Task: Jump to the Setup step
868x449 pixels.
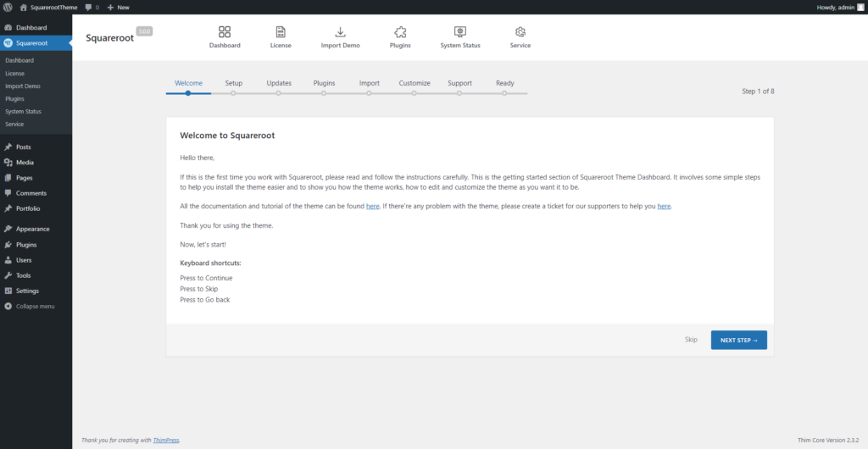Action: pyautogui.click(x=234, y=84)
